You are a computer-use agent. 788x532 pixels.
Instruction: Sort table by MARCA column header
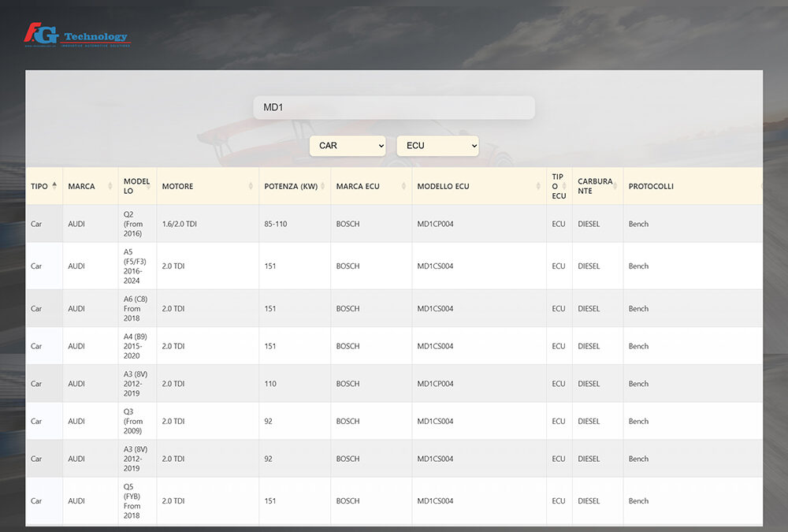tap(82, 187)
